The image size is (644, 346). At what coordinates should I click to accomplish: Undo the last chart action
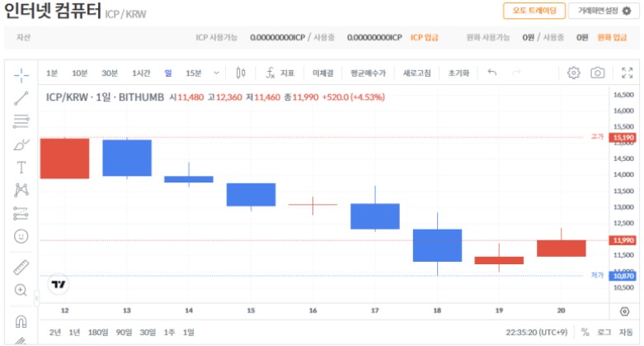492,73
